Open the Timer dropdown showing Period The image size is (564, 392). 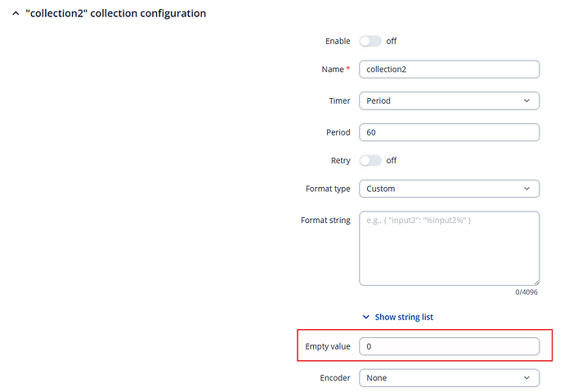click(x=449, y=100)
